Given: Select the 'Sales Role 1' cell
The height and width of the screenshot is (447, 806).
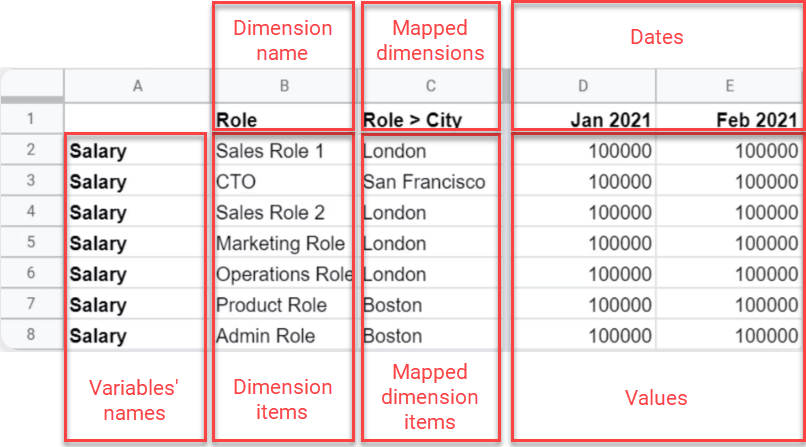Looking at the screenshot, I should click(x=284, y=151).
